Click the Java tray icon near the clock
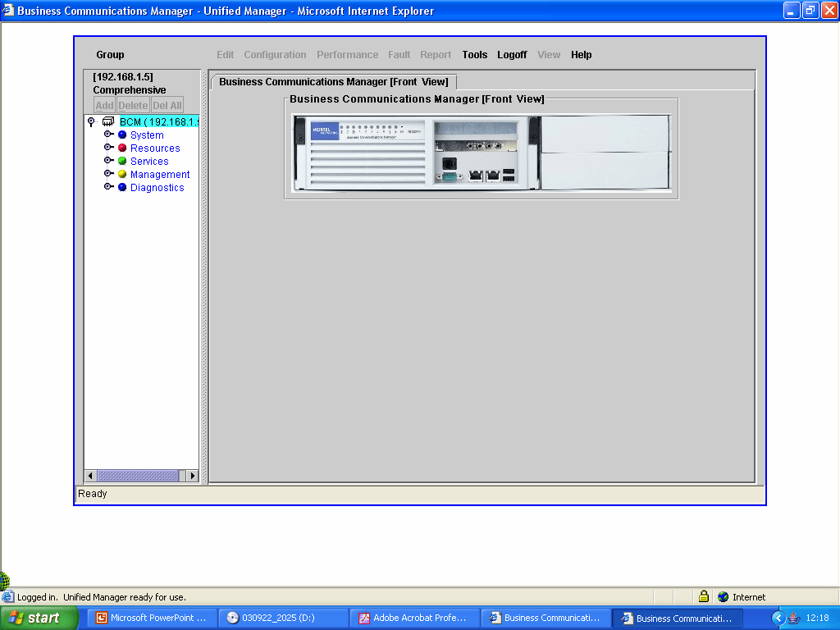This screenshot has height=630, width=840. tap(794, 618)
